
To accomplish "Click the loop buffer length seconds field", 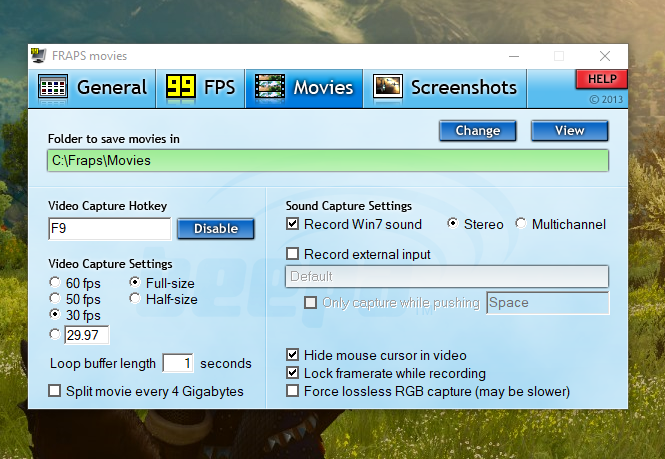I will pyautogui.click(x=178, y=364).
